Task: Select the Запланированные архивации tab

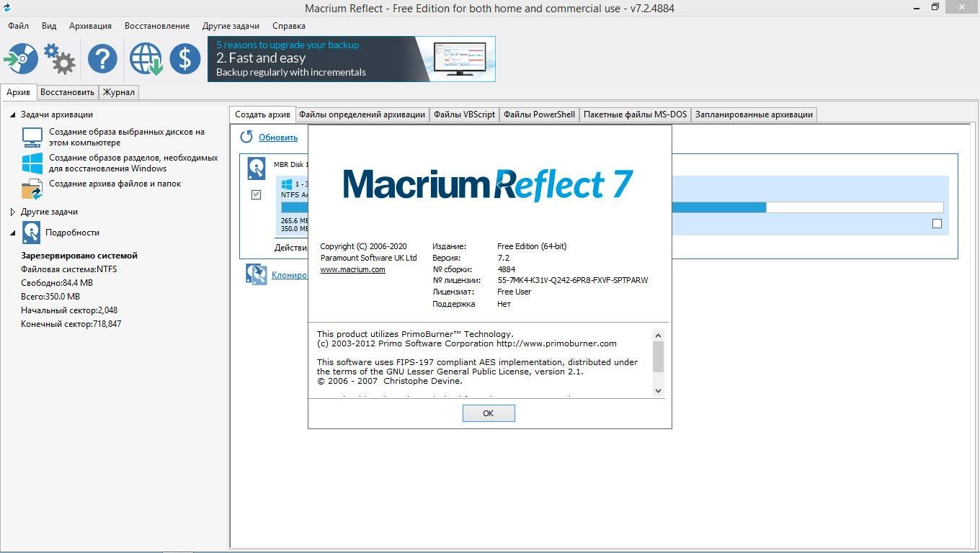Action: coord(754,114)
